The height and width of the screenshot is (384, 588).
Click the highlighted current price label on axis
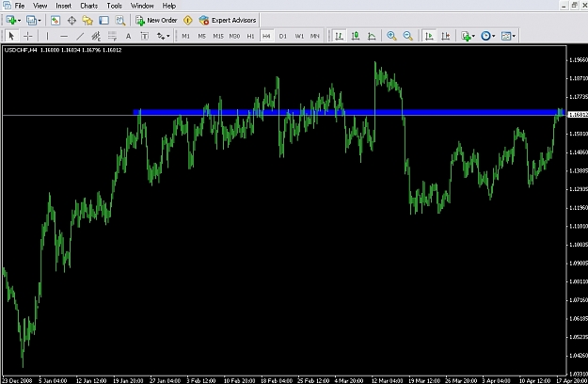578,115
